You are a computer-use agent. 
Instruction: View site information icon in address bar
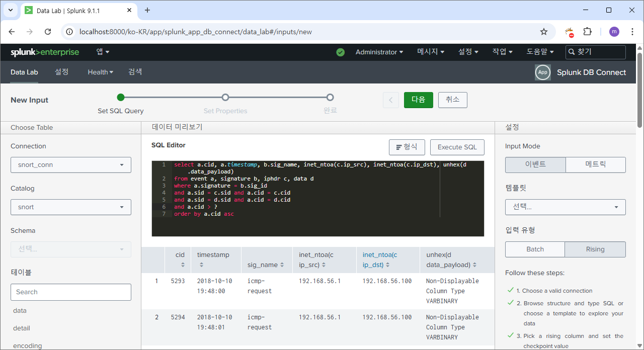(70, 32)
